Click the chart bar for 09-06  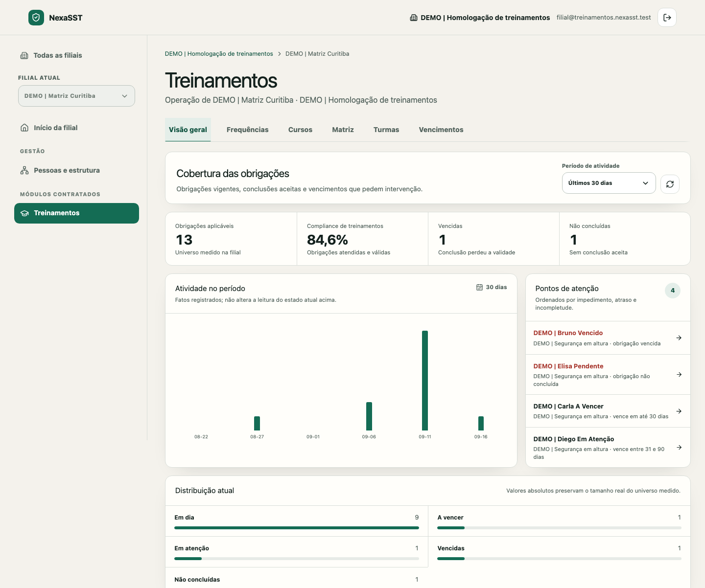point(369,416)
